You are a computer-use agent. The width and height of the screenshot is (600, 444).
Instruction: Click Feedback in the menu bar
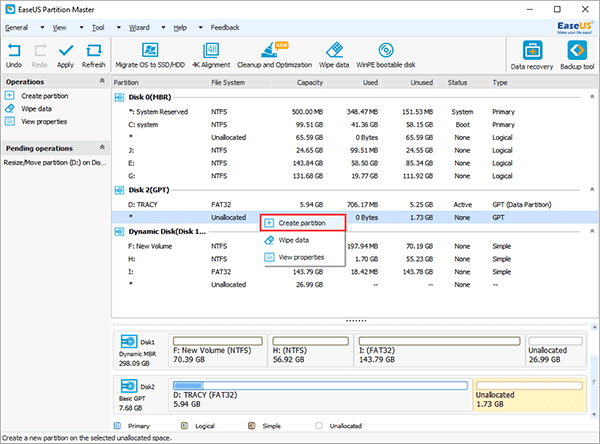point(224,28)
